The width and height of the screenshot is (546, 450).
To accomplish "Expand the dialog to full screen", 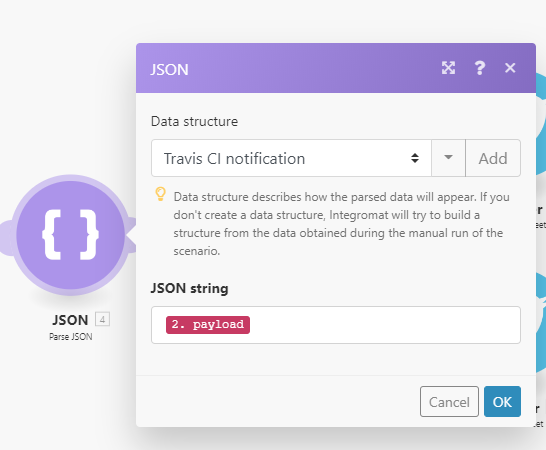I will coord(448,68).
